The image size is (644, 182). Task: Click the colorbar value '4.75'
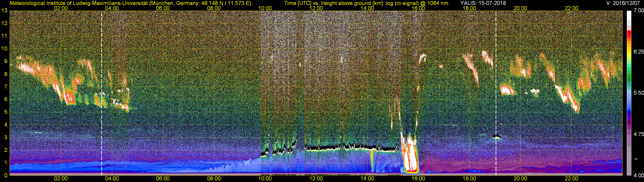click(x=639, y=134)
